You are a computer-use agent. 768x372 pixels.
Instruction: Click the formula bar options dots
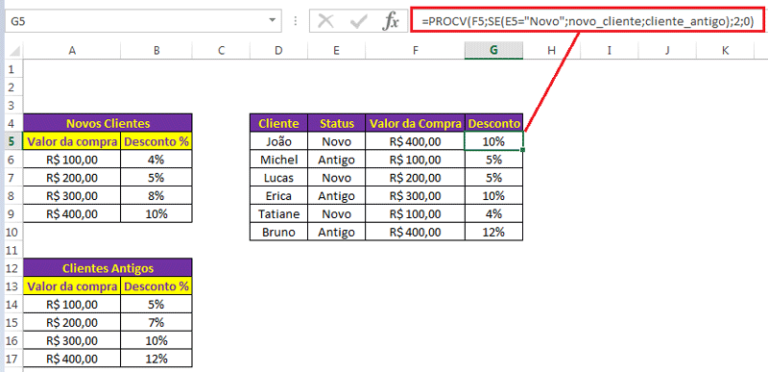(x=295, y=22)
